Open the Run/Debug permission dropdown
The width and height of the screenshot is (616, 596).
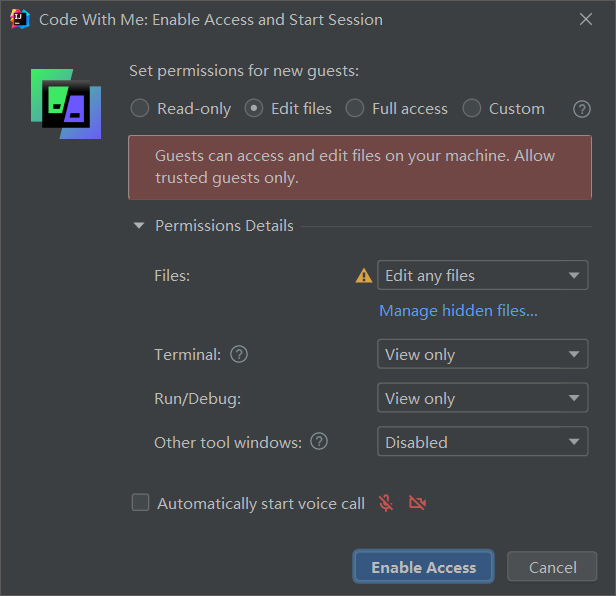(482, 398)
